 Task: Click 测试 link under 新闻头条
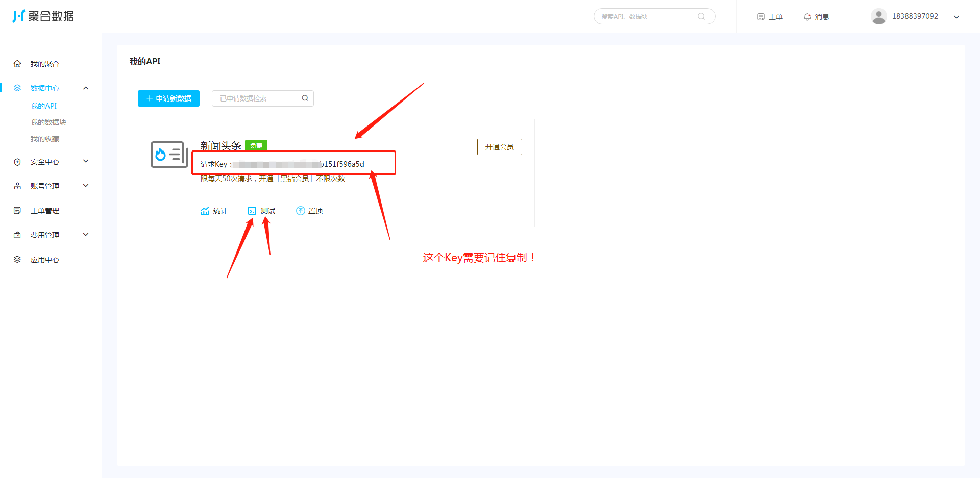tap(268, 211)
